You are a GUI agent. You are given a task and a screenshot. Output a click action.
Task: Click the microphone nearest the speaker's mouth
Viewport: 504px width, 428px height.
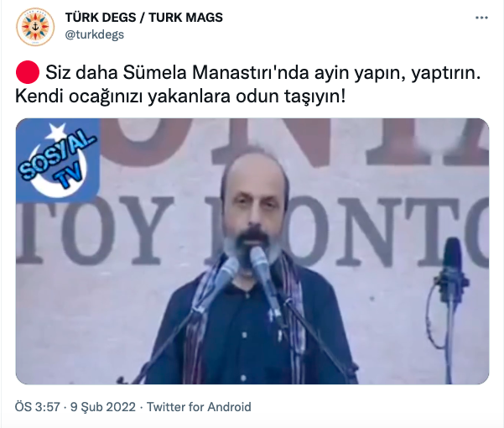tap(261, 265)
